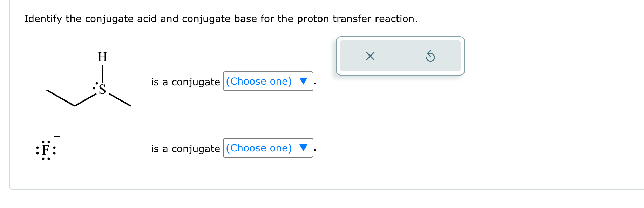
Task: Click the positive charge next to sulfur
Action: [113, 82]
